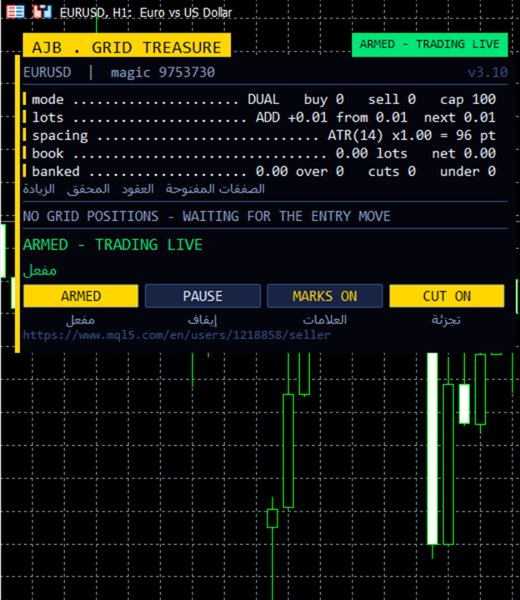
Task: Click green 'ARMED - TRADING LIVE' status line
Action: pos(113,245)
